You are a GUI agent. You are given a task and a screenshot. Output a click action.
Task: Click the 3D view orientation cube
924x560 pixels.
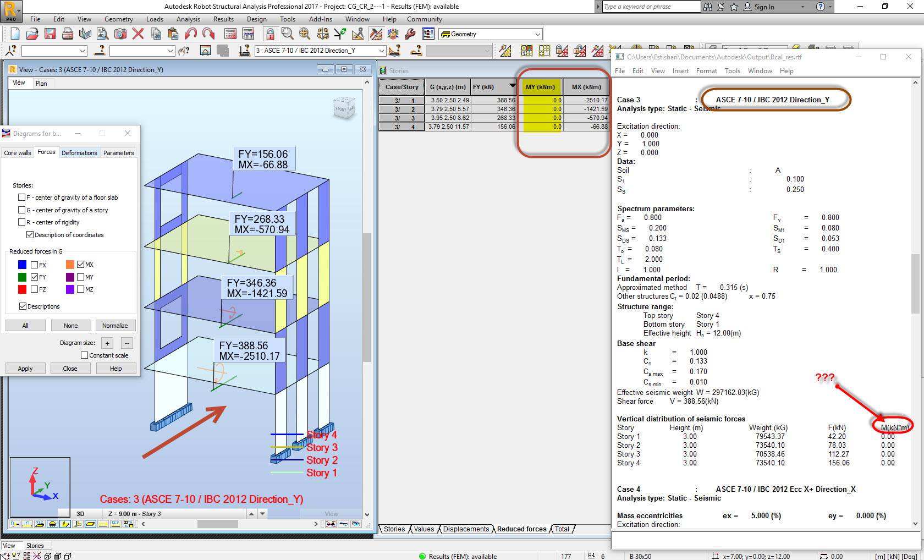[x=344, y=107]
